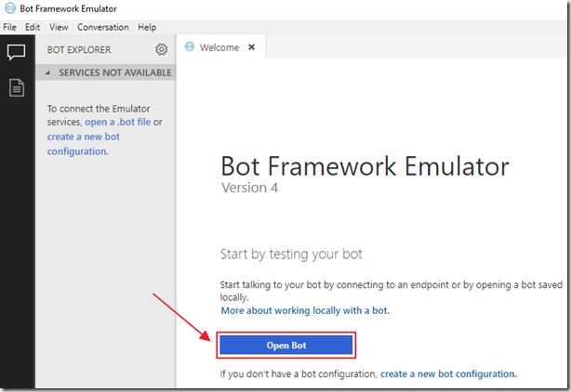Click the Bot Framework Emulator title bar logo

point(10,8)
